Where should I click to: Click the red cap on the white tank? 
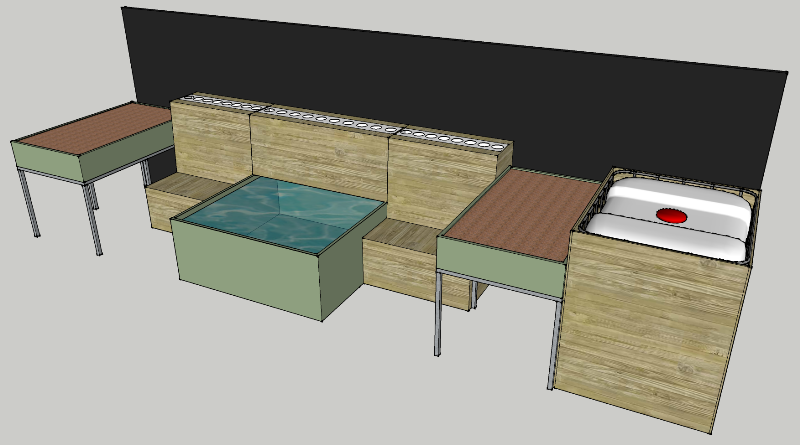coord(669,214)
